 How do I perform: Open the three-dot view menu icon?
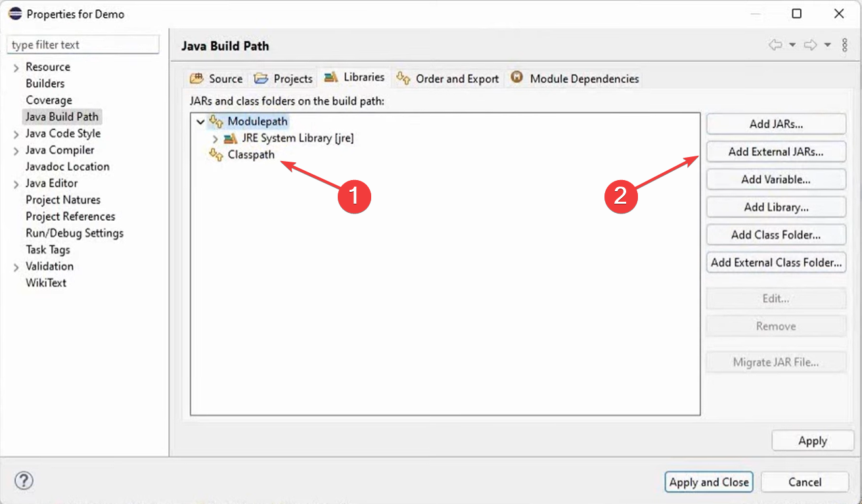click(x=845, y=45)
